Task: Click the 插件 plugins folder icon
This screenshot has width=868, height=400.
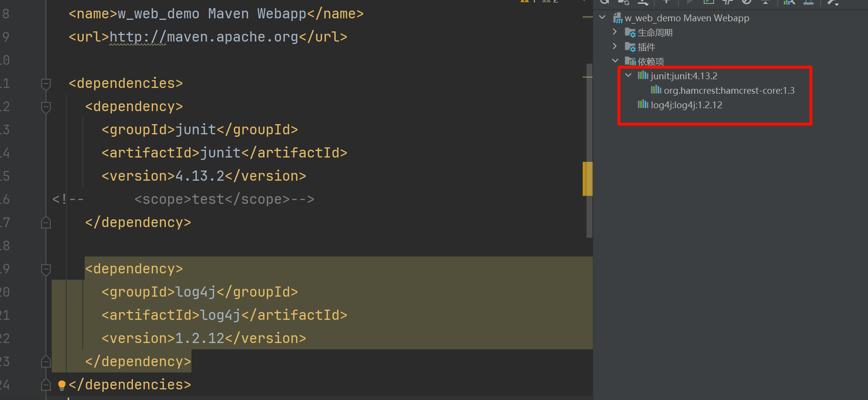Action: [x=630, y=47]
